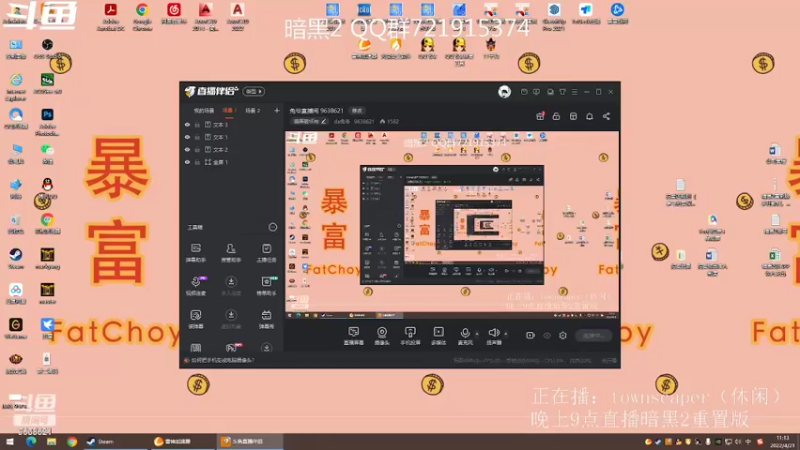Toggle the preview eye icon beside the settings gear
This screenshot has width=800, height=450.
point(547,336)
